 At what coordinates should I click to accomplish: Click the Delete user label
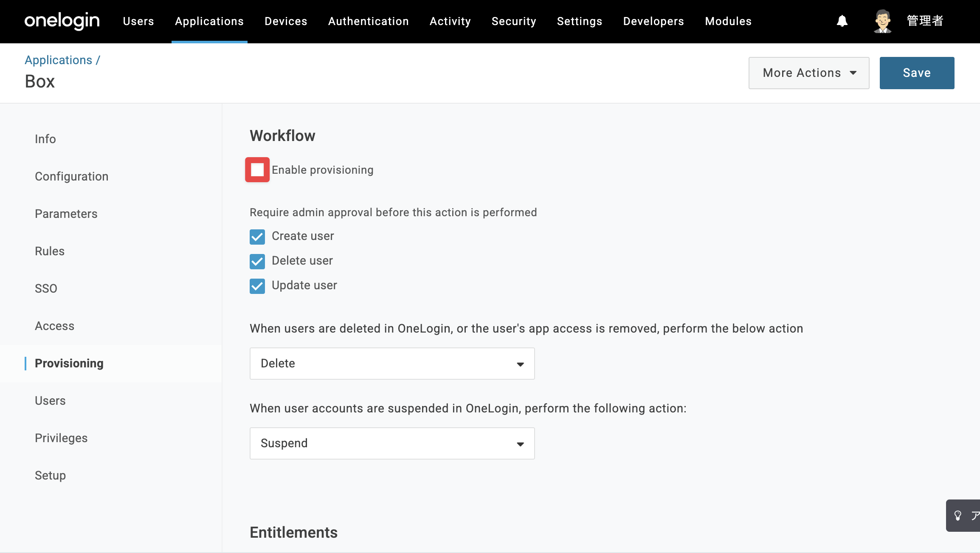[x=302, y=261]
